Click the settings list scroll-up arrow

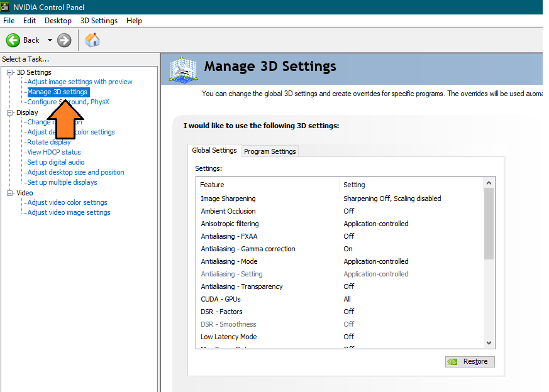click(x=489, y=183)
